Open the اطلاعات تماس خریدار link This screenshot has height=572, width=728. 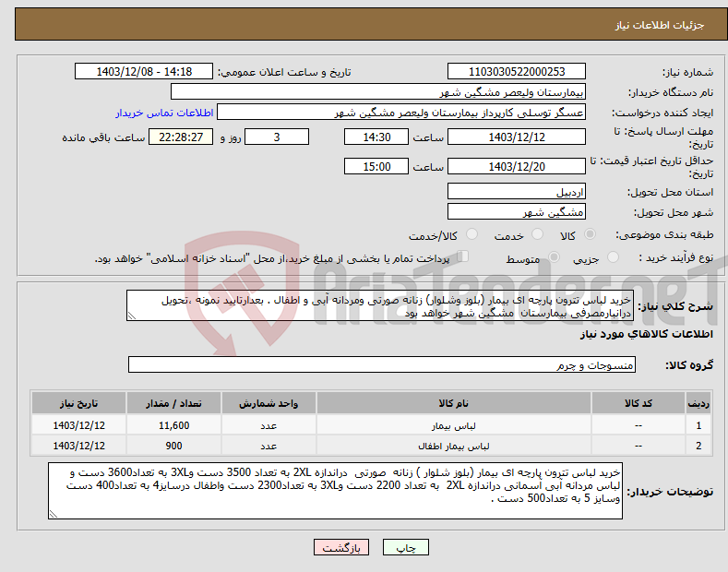pos(164,113)
